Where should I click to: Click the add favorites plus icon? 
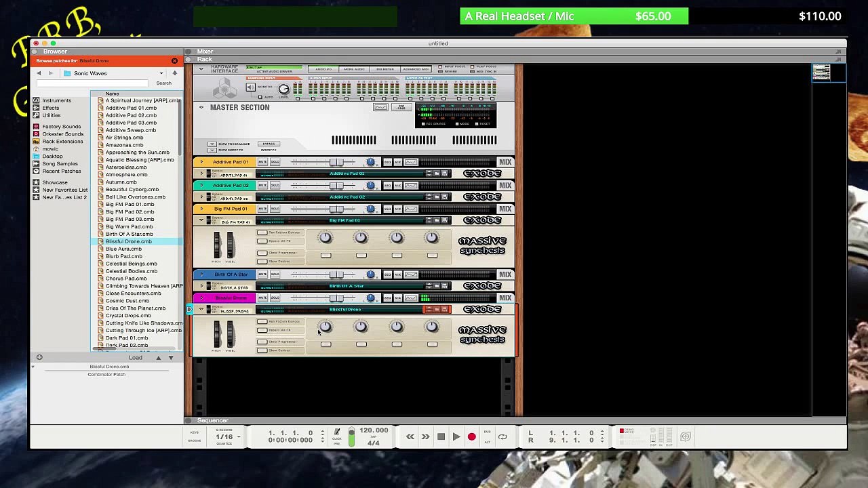tap(39, 358)
